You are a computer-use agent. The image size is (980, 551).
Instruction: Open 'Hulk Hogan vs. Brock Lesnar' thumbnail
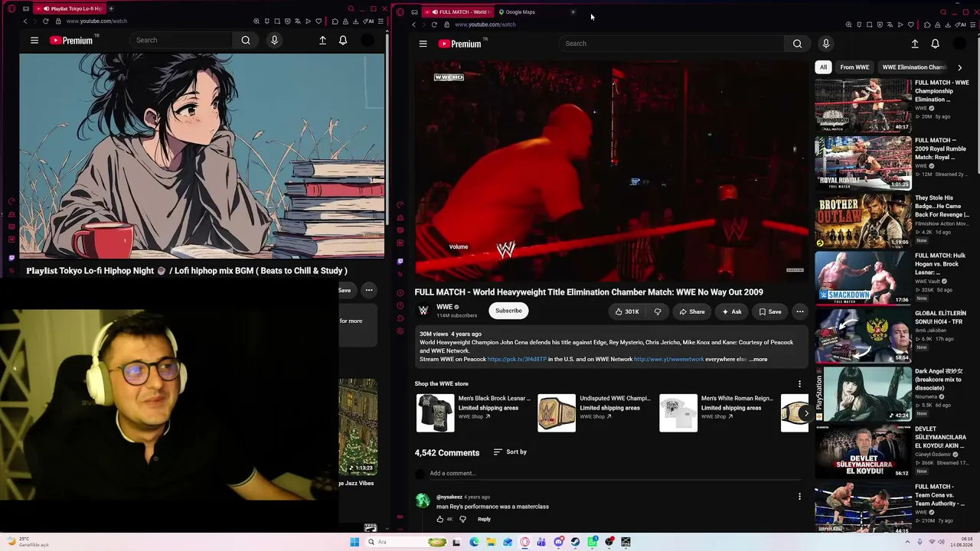tap(863, 279)
